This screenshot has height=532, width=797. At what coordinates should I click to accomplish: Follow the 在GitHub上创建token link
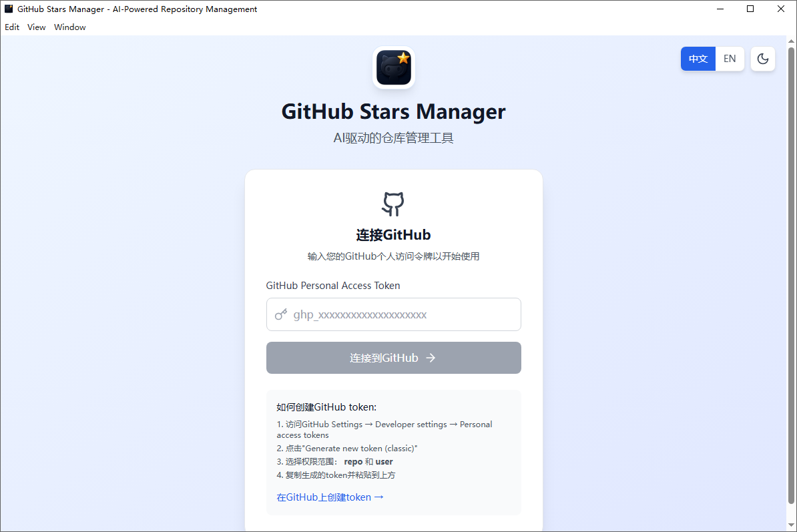click(330, 497)
